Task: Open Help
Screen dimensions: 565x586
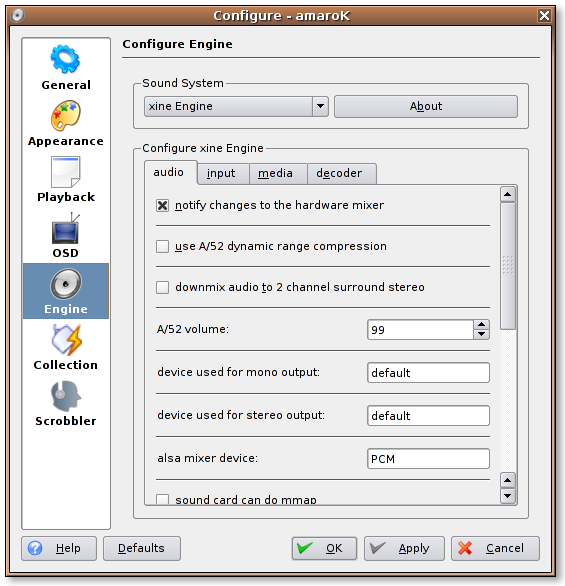Action: [59, 548]
